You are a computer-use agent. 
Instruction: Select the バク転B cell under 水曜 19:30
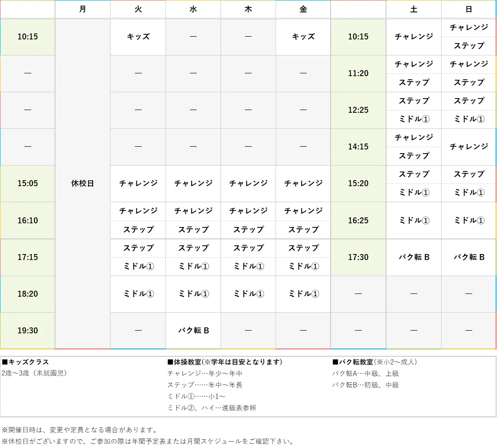193,330
